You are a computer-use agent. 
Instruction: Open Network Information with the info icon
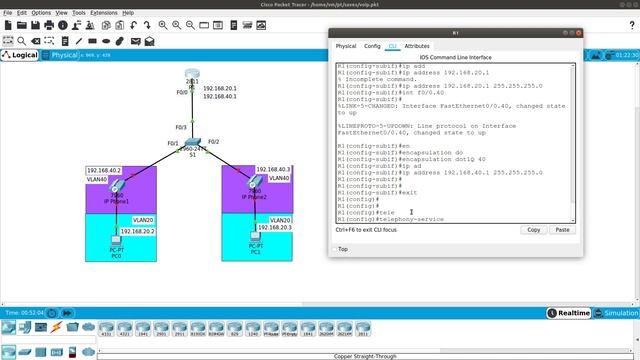[x=63, y=25]
